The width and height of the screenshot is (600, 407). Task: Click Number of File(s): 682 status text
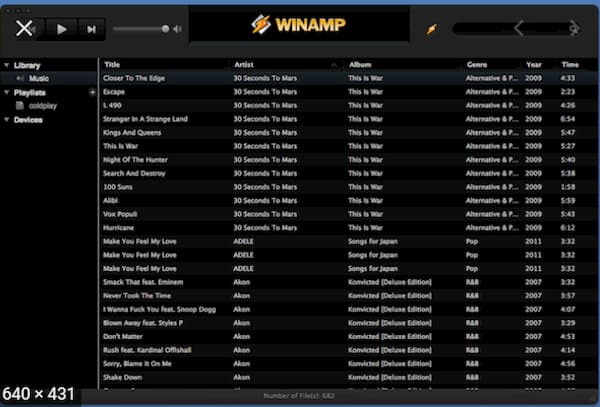pyautogui.click(x=299, y=396)
